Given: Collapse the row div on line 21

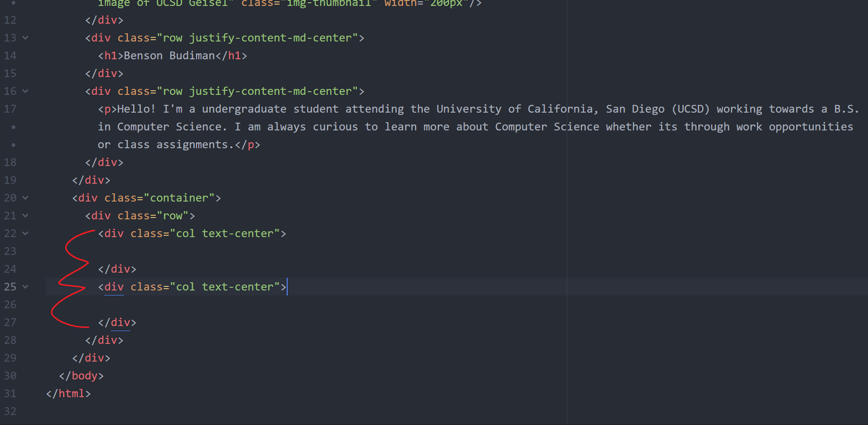Looking at the screenshot, I should coord(26,216).
